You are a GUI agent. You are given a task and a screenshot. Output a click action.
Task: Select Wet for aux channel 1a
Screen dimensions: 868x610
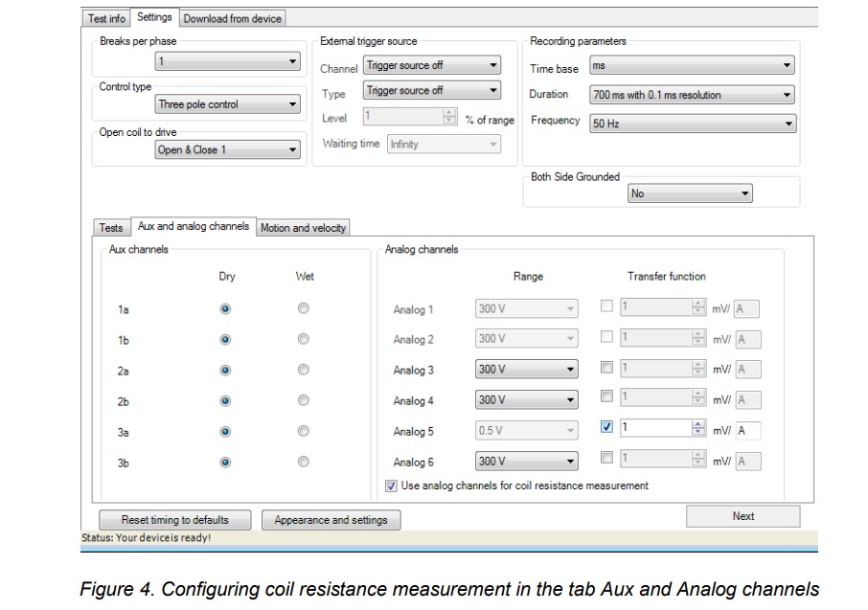[x=304, y=309]
